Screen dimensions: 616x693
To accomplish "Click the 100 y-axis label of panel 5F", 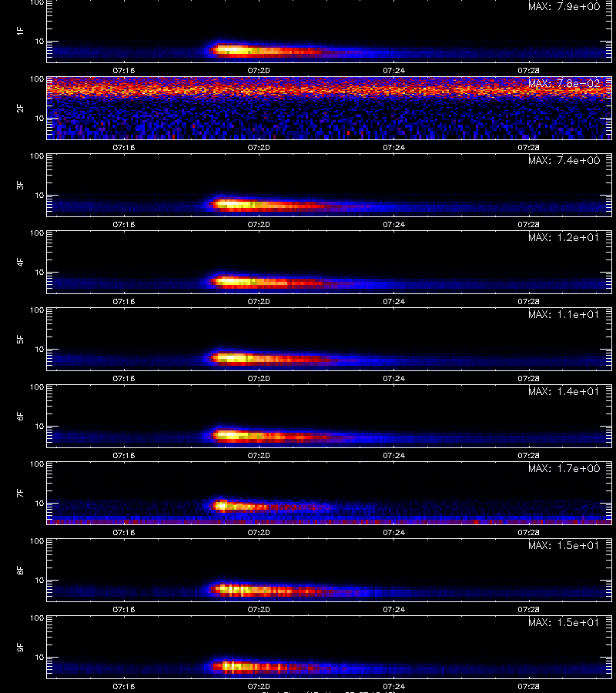I will [37, 310].
